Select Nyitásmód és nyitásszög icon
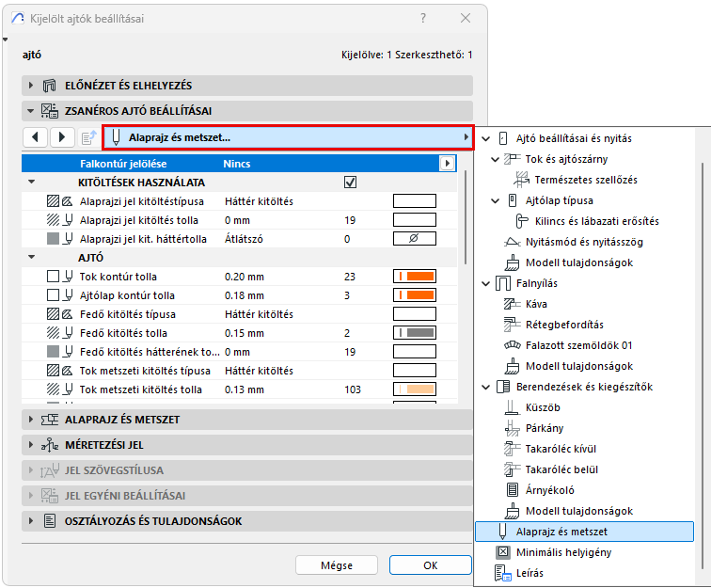 point(513,242)
